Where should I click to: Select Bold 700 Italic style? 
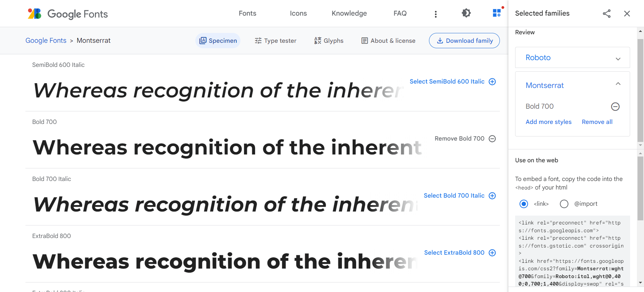click(492, 196)
